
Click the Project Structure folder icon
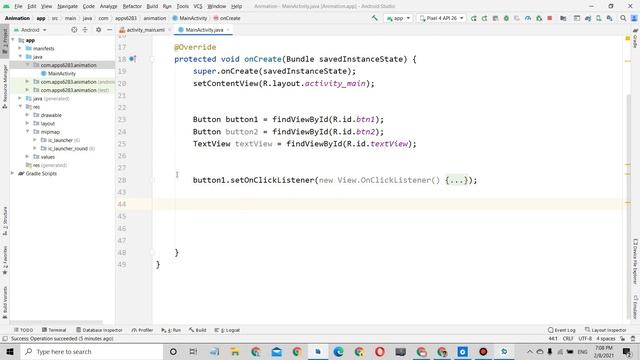point(563,18)
